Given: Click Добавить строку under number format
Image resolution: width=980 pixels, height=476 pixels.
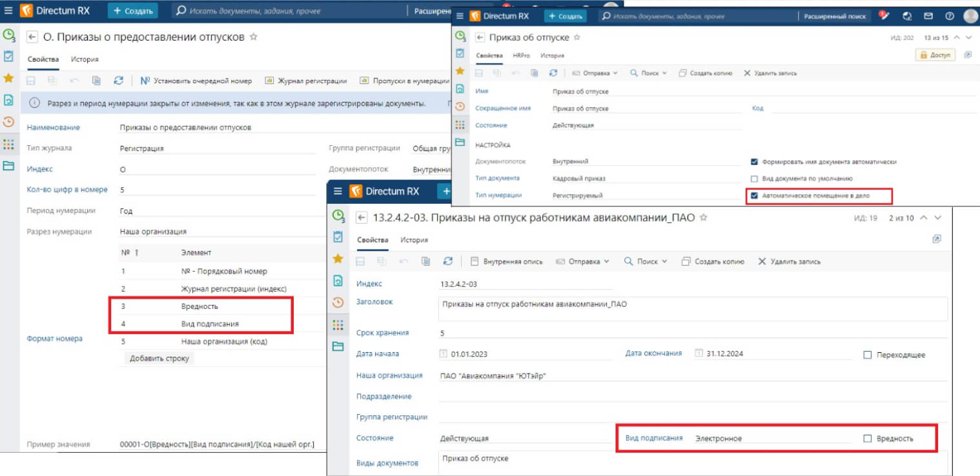Looking at the screenshot, I should coord(159,358).
